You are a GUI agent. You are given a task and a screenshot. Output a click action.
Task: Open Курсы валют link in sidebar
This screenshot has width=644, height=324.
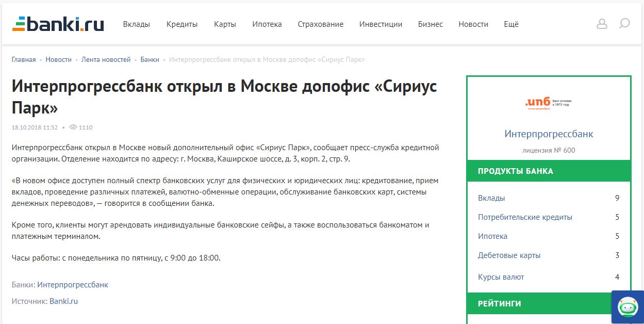(x=501, y=277)
